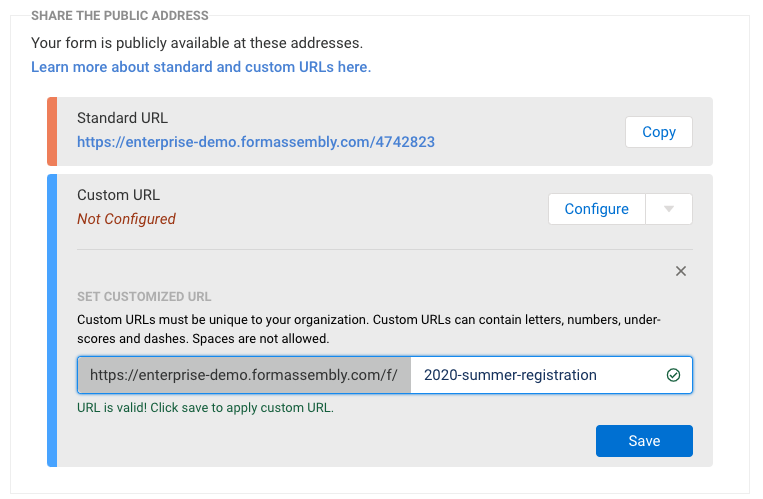Click the form is publicly available text
This screenshot has height=499, width=763.
click(x=196, y=43)
